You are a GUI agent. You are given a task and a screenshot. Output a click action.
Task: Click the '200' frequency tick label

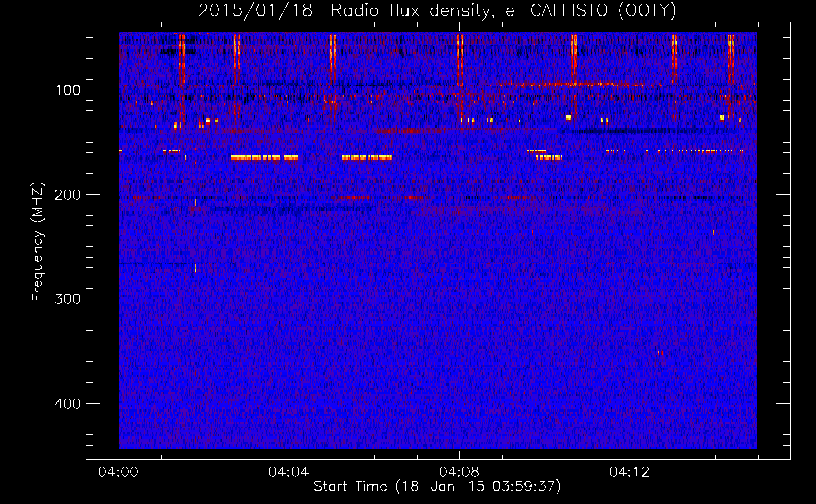click(x=68, y=195)
